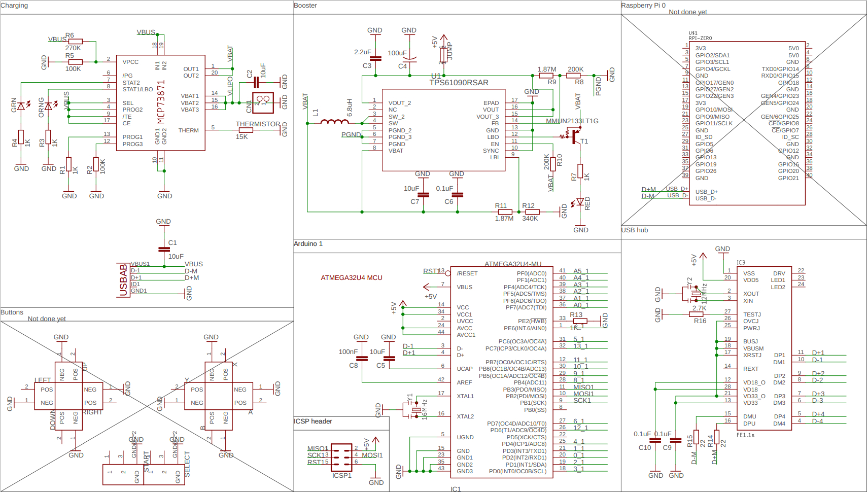Click the ICSP header section title

click(313, 421)
